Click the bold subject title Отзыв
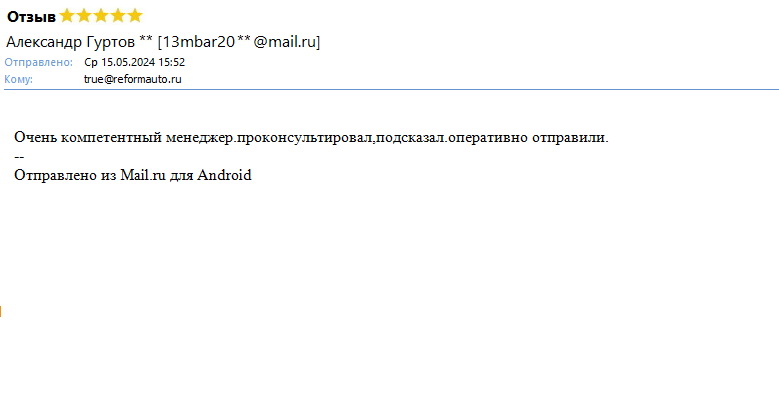Viewport: 779px width, 397px height. pos(31,17)
